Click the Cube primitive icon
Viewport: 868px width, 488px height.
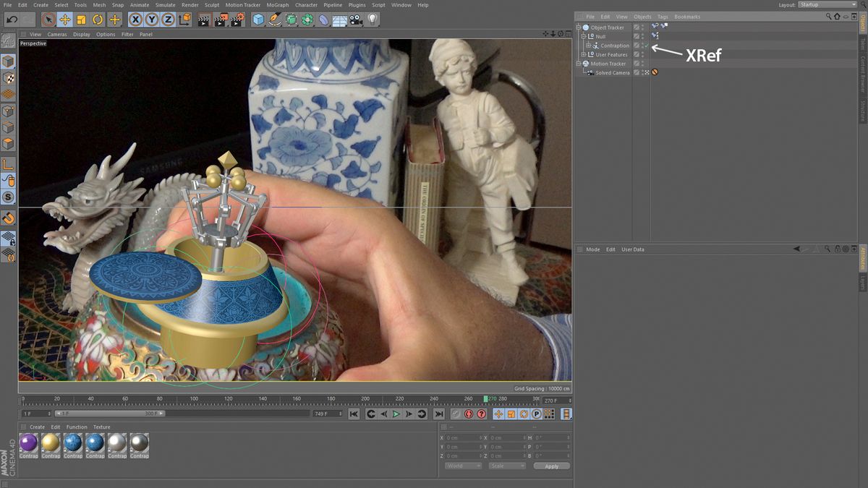click(x=257, y=20)
